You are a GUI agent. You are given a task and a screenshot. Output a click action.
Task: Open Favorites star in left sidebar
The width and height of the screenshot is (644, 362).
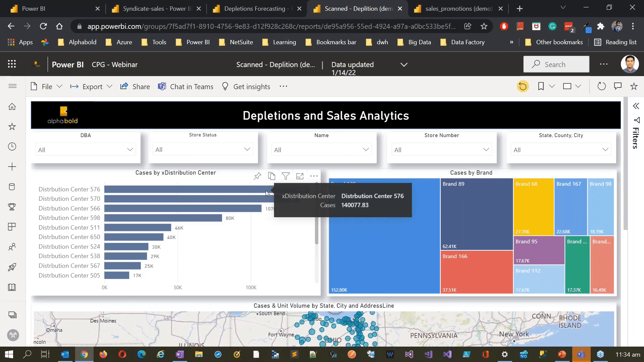click(x=12, y=127)
